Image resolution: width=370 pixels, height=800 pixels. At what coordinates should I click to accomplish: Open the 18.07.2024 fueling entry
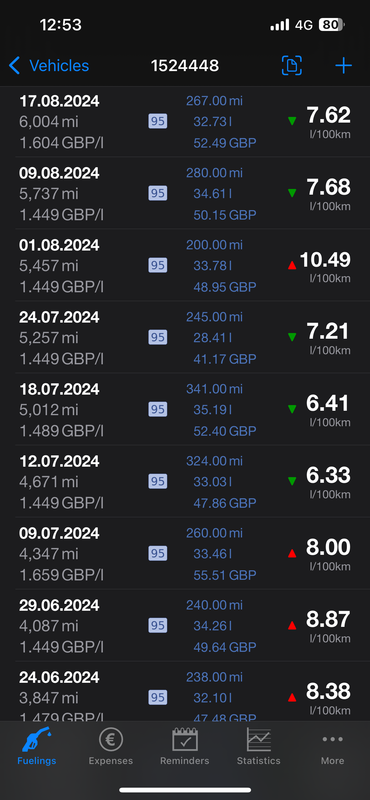185,409
